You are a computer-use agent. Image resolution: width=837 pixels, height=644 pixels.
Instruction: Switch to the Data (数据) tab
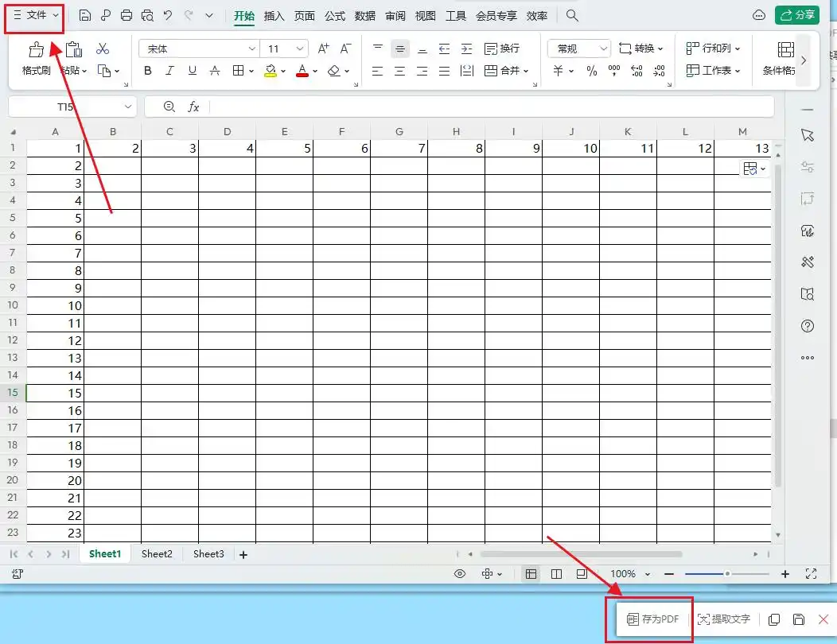tap(365, 16)
